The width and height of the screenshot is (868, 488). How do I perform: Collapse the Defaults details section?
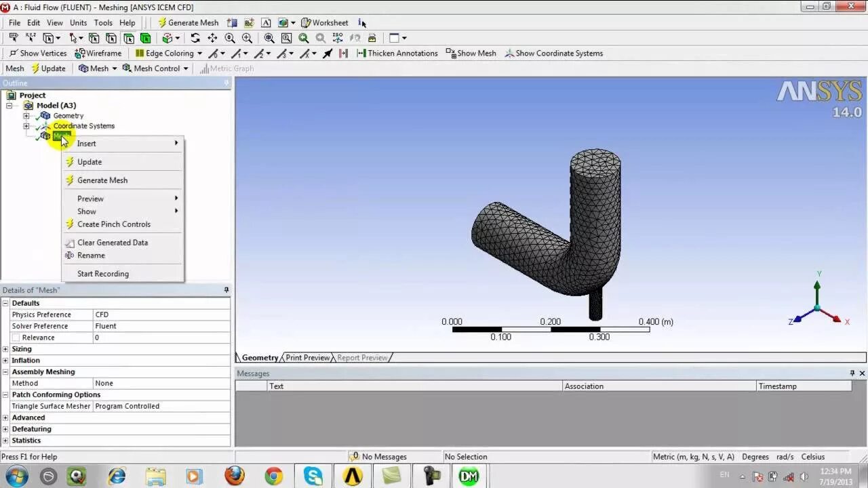pyautogui.click(x=5, y=303)
